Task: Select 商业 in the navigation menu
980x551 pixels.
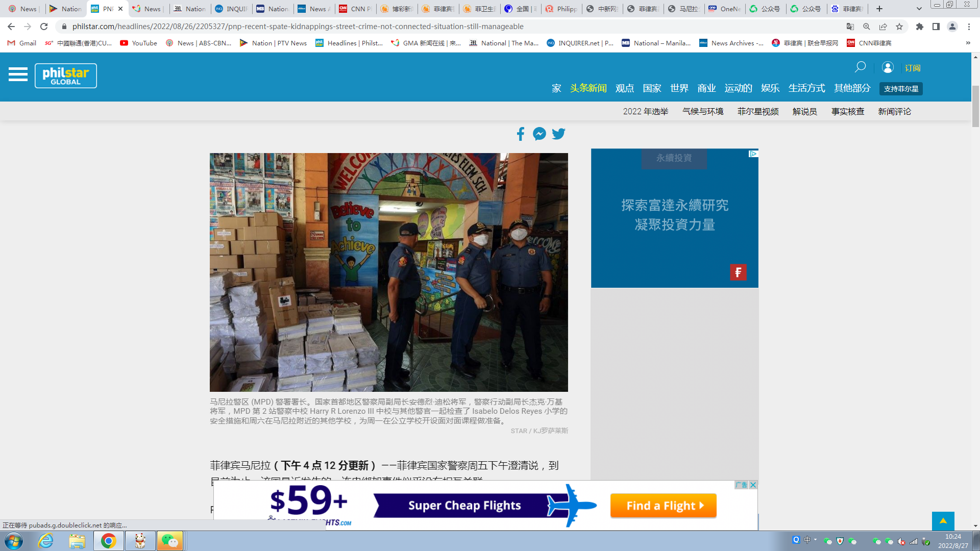Action: click(x=706, y=88)
